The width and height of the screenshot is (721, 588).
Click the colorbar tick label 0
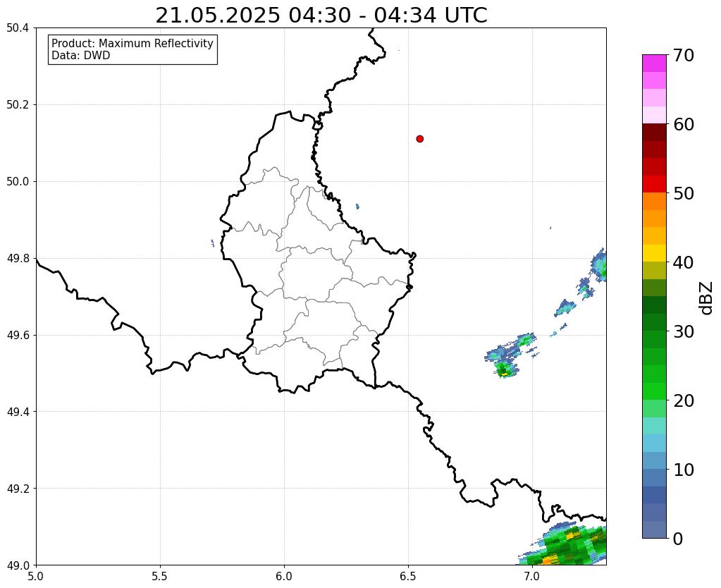tap(678, 539)
